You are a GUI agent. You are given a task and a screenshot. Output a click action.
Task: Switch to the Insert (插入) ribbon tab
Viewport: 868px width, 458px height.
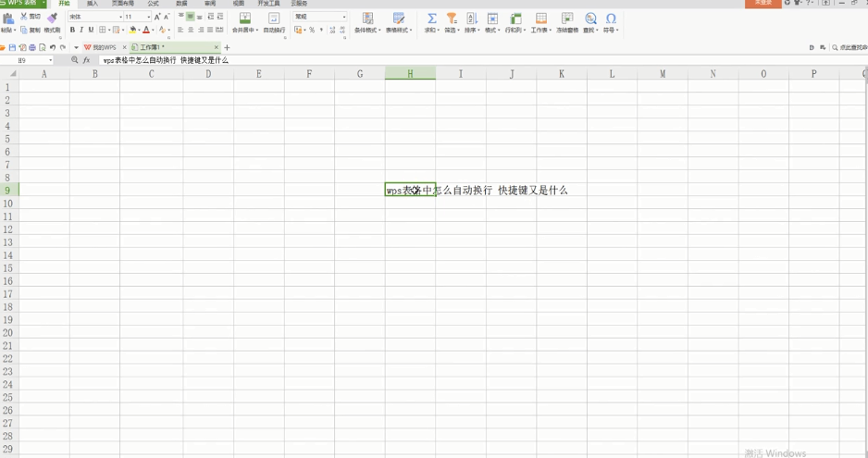(x=92, y=4)
